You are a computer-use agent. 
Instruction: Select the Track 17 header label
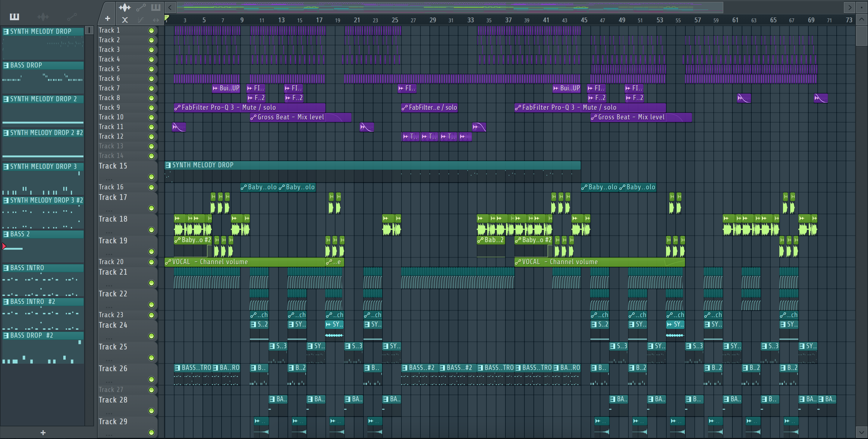coord(113,197)
